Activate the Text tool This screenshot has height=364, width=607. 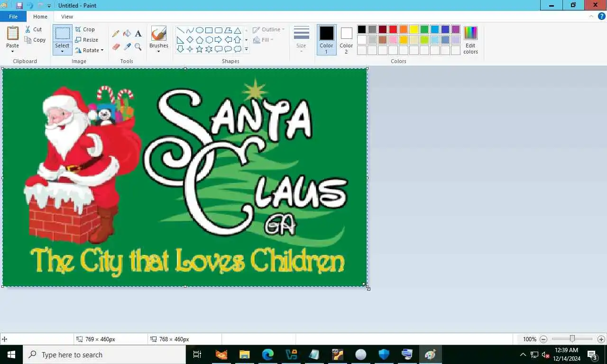(x=138, y=34)
